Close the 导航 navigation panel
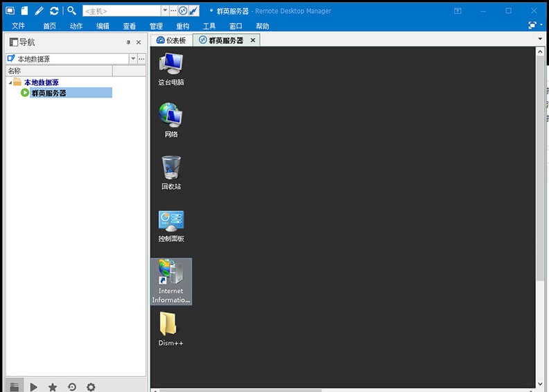Viewport: 549px width, 392px height. (139, 42)
